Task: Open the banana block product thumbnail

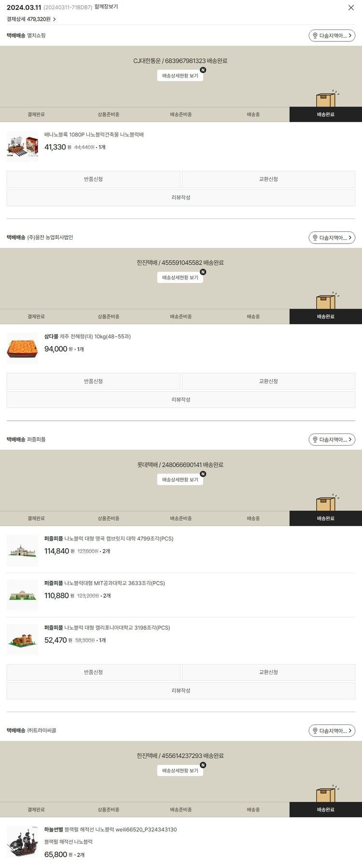Action: [x=22, y=147]
